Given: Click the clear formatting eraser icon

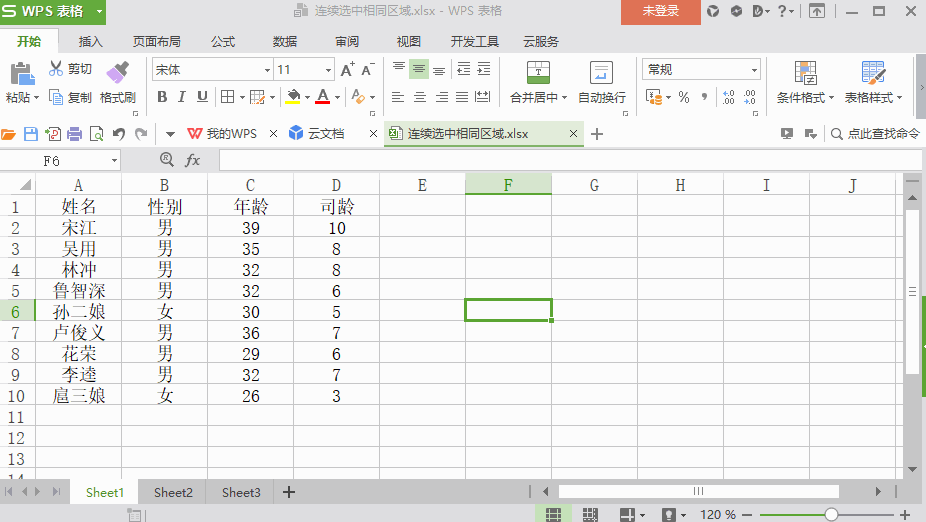Looking at the screenshot, I should (358, 97).
